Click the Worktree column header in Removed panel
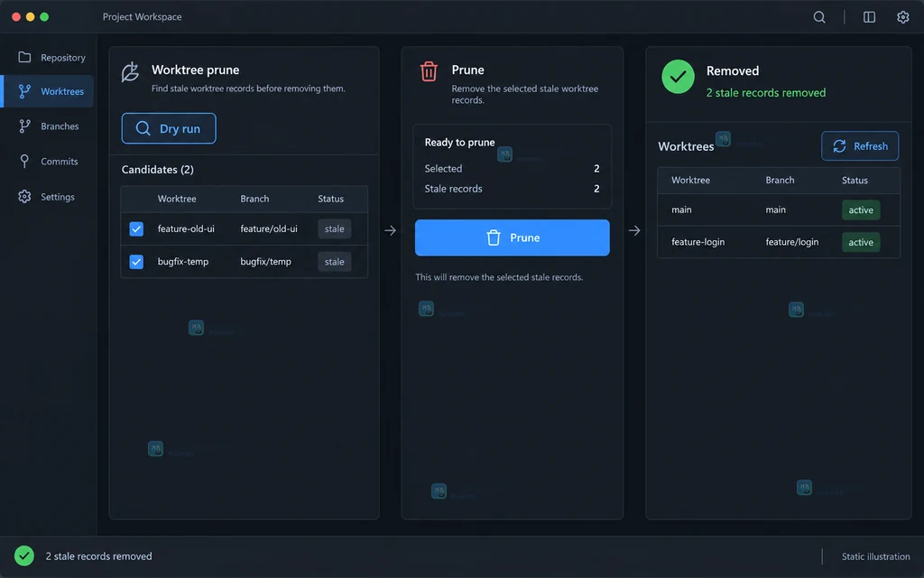 tap(690, 180)
